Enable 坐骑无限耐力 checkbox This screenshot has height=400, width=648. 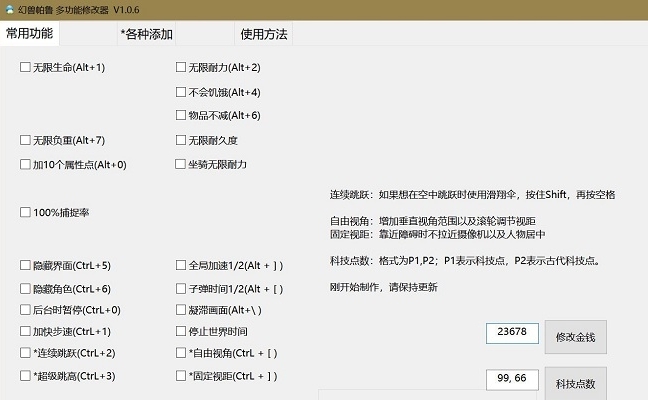click(181, 164)
